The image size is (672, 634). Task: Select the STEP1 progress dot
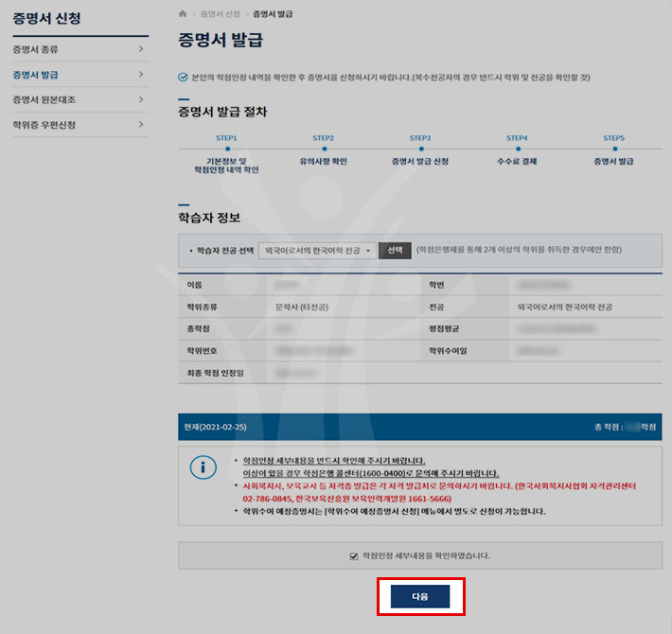(225, 149)
